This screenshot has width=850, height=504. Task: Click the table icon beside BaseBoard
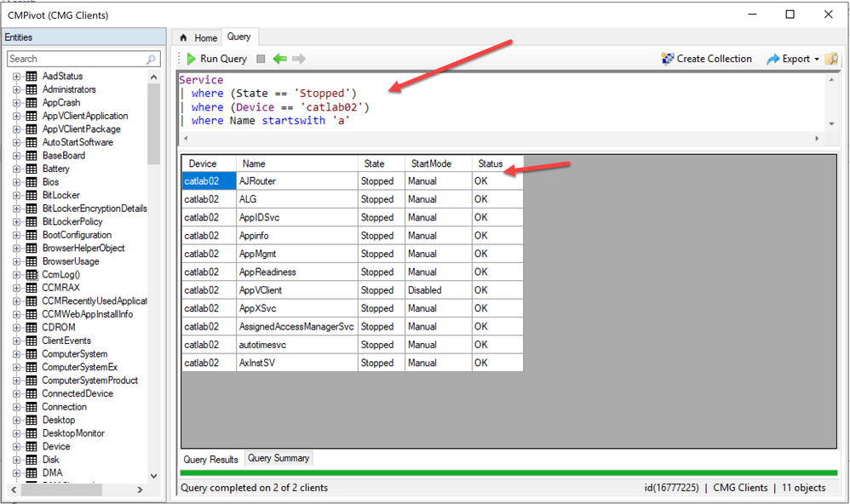(x=32, y=156)
